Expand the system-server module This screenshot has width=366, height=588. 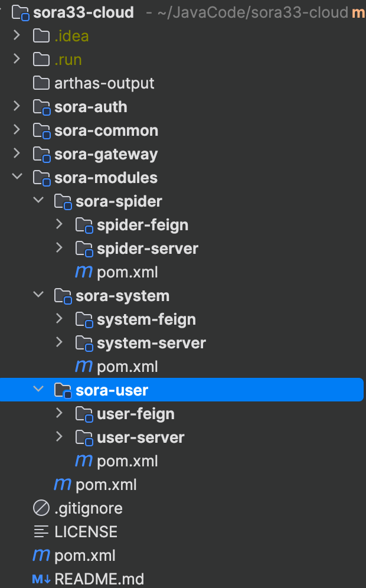59,342
